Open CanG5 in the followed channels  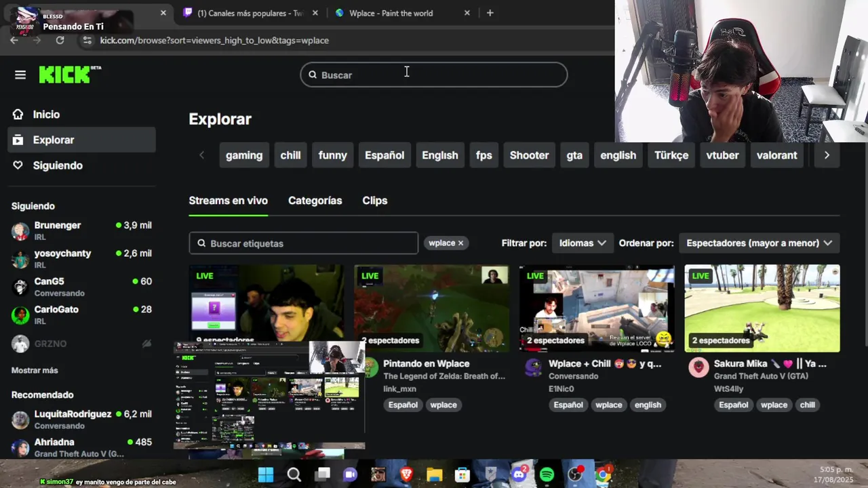[81, 287]
